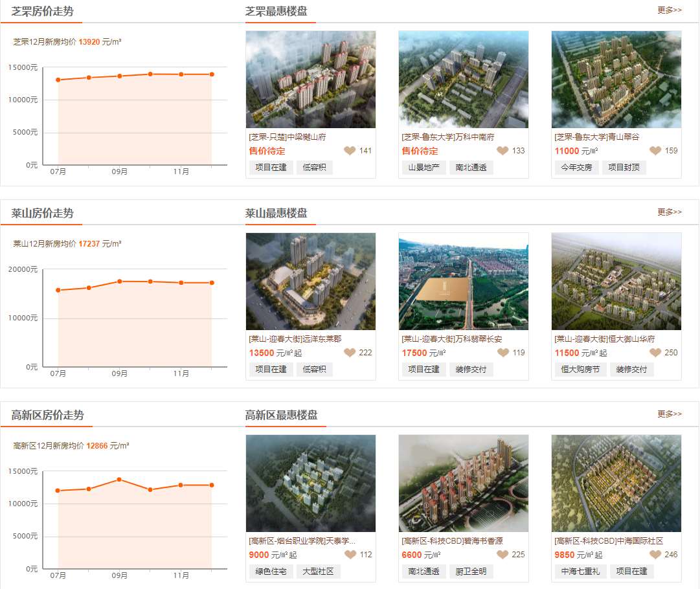Favorite 恒大御山华府 via heart icon

[x=655, y=353]
